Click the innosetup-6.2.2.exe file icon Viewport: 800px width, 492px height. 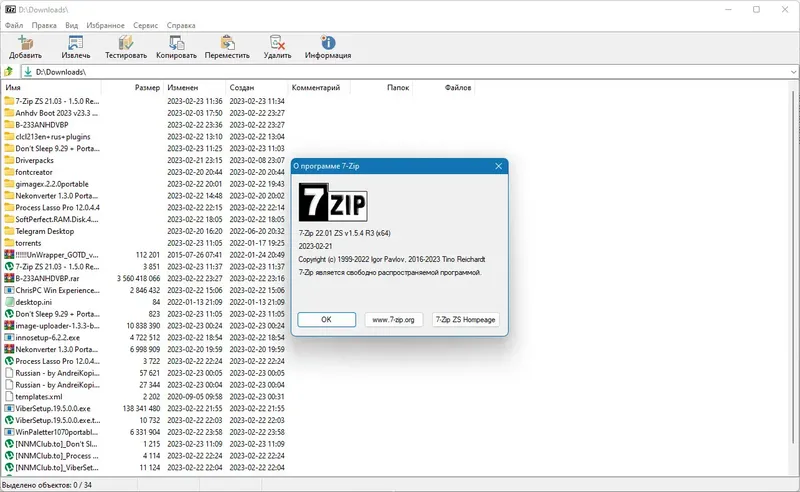9,337
